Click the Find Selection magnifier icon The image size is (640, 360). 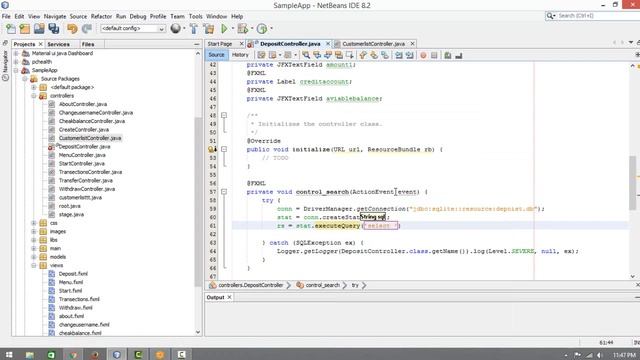tap(306, 55)
